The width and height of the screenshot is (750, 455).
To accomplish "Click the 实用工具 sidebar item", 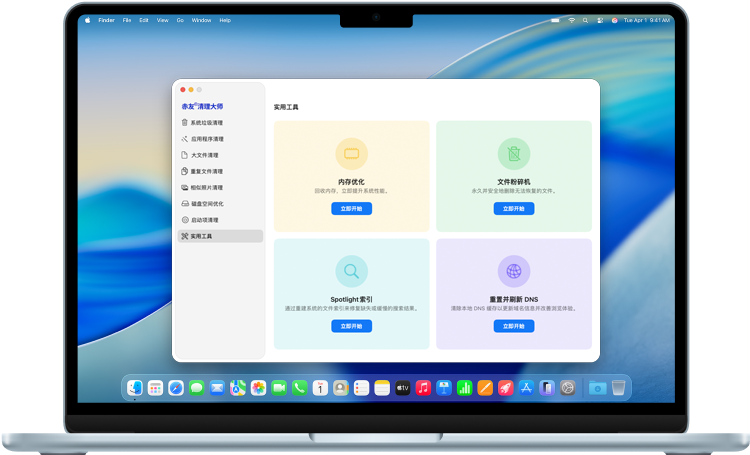I will coord(201,236).
